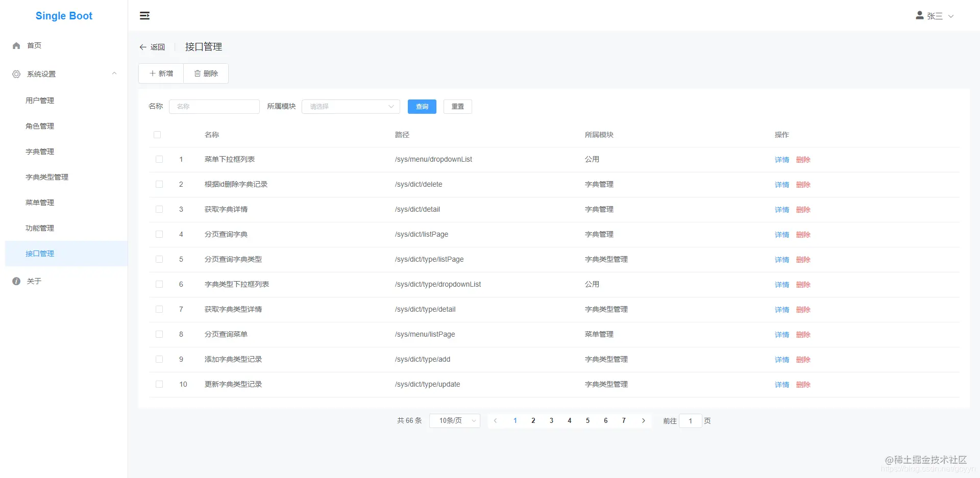Open 详情 for 更新字典类型记录 row
This screenshot has width=980, height=478.
pos(781,385)
